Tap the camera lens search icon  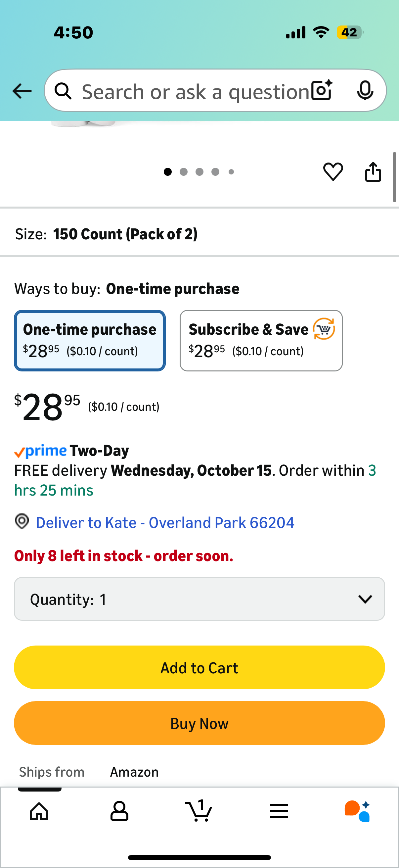pos(322,91)
